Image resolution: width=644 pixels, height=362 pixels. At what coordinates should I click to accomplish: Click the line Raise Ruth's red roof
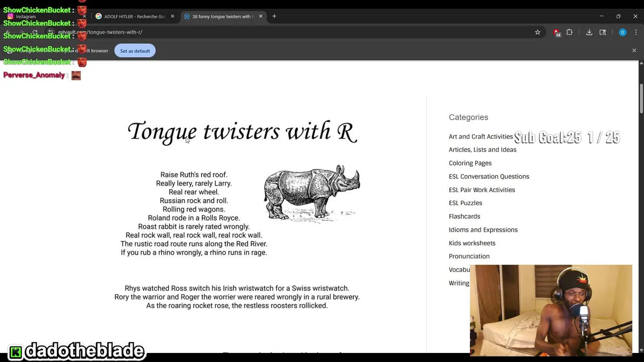tap(194, 174)
